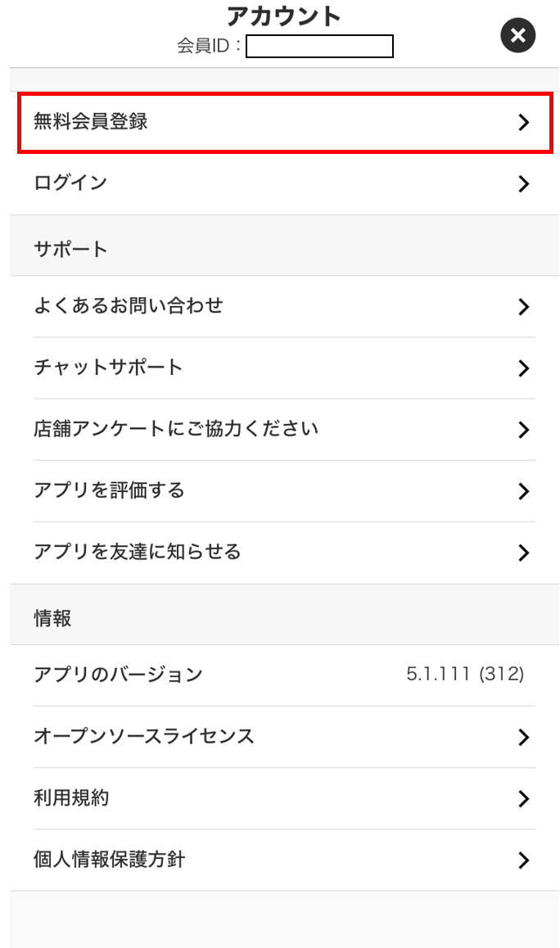Screen dimensions: 560x948
Task: View オープンソースライセンス page
Action: [x=144, y=736]
